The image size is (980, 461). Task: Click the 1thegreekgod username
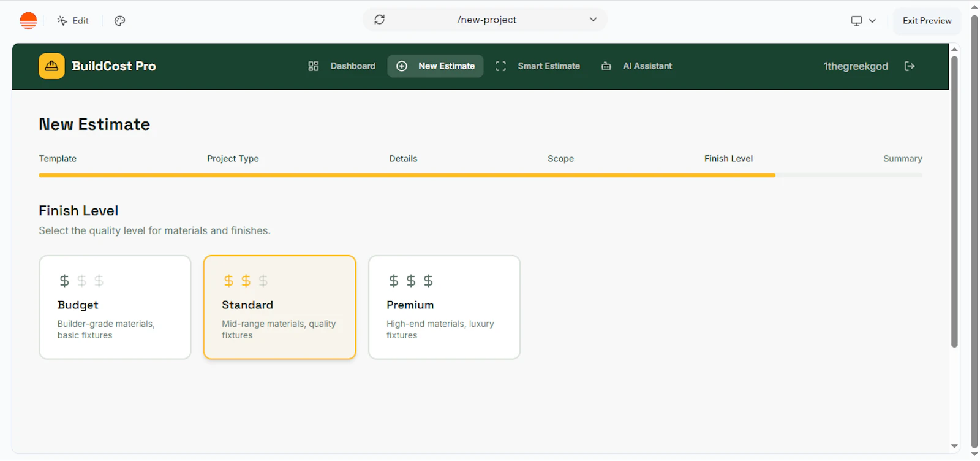coord(855,66)
